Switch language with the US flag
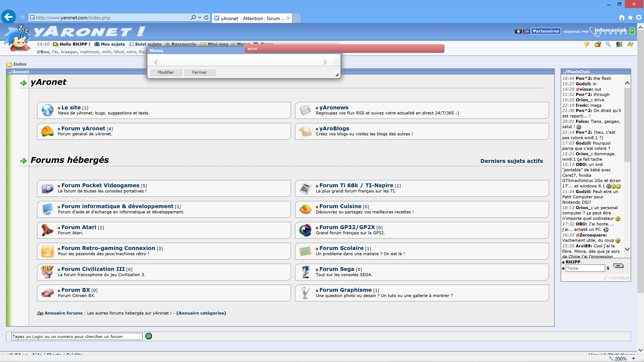The height and width of the screenshot is (362, 644). [526, 31]
